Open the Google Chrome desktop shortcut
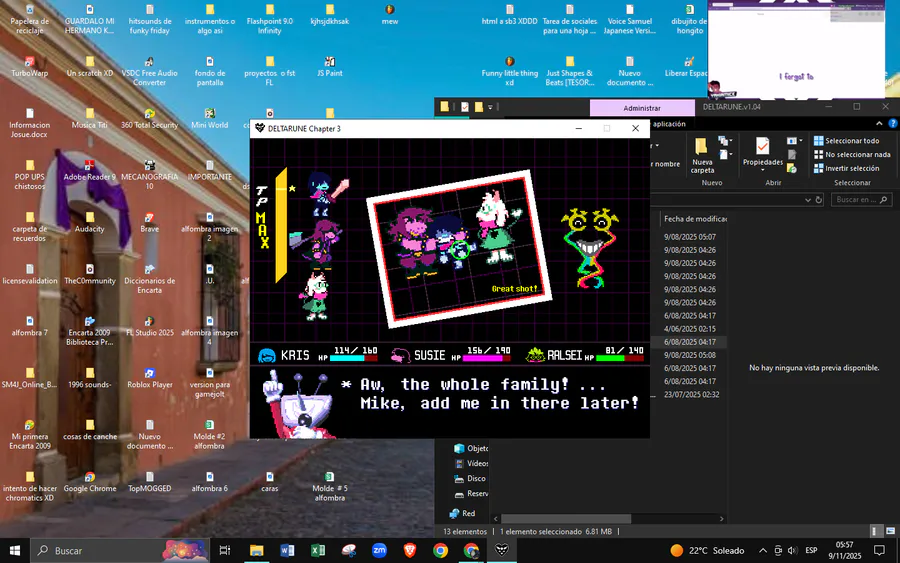The image size is (900, 563). tap(90, 482)
